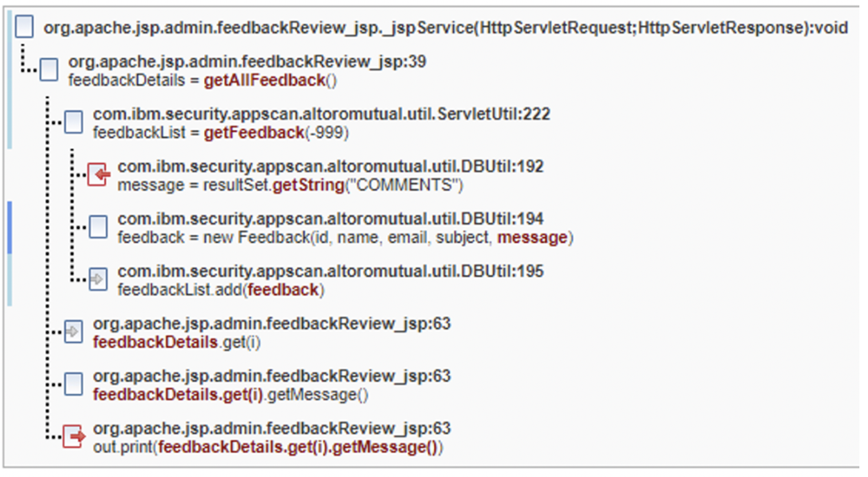This screenshot has width=868, height=477.
Task: Select the feedbackList.add(feedback) statement
Action: (x=221, y=290)
